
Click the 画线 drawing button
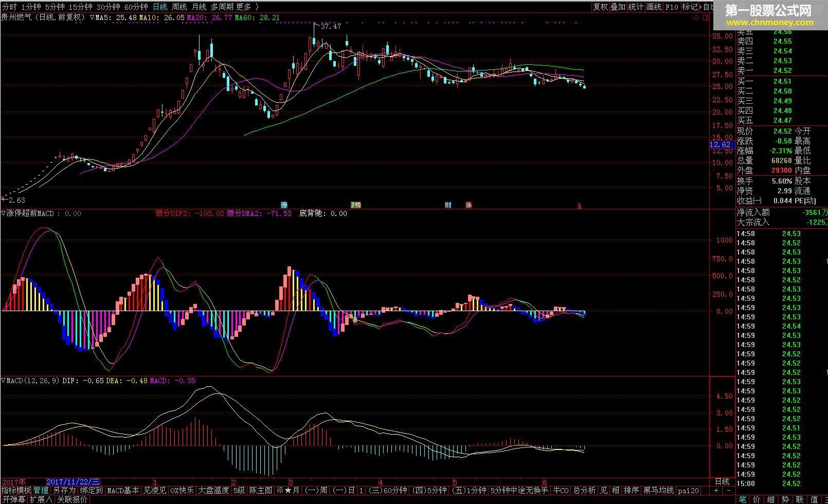(x=654, y=7)
